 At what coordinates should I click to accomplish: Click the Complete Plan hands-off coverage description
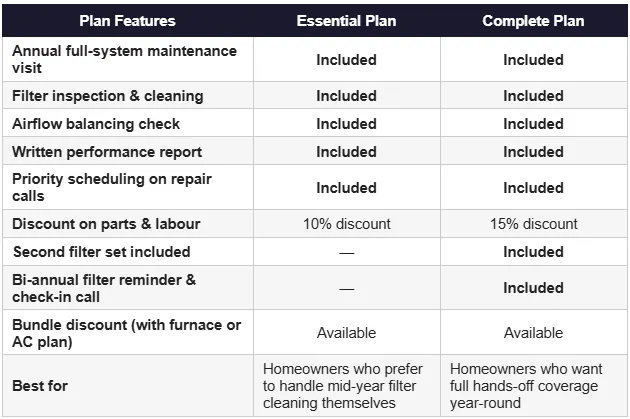coord(526,386)
